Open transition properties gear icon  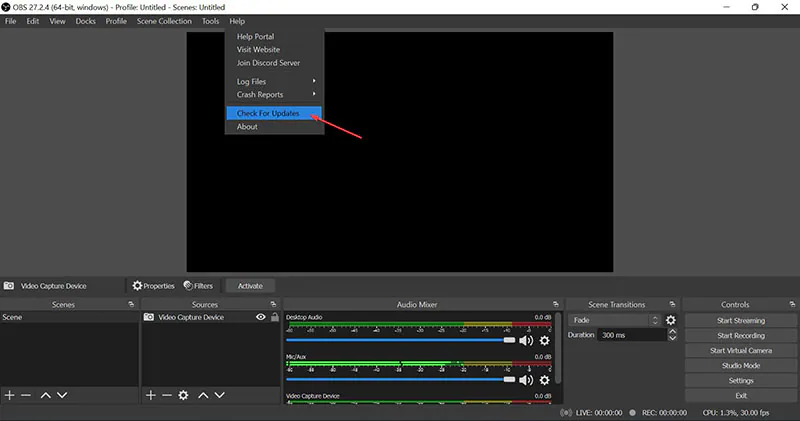(x=671, y=320)
